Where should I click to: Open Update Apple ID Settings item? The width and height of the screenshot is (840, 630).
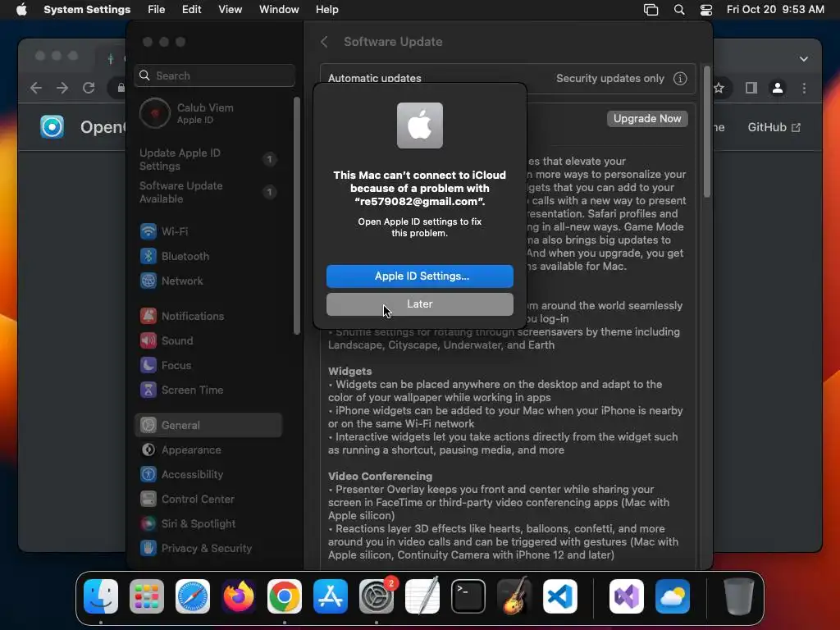[x=208, y=159]
